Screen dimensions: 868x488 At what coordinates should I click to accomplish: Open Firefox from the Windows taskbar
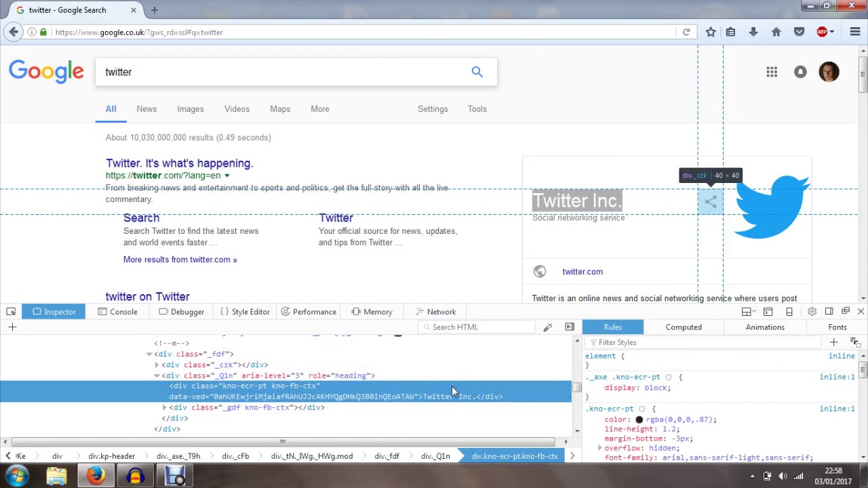(96, 476)
